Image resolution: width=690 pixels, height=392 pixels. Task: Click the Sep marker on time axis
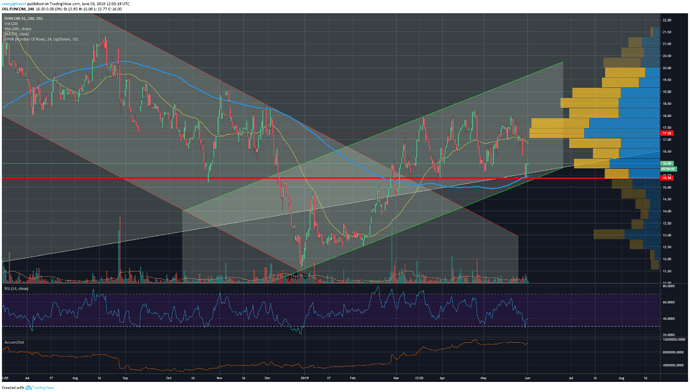125,378
